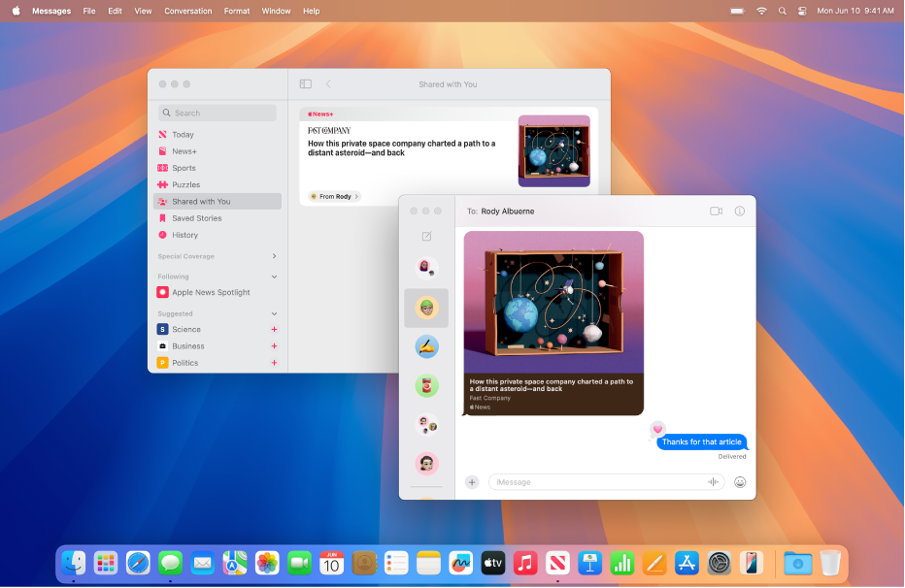
Task: Go back using the News back arrow
Action: 328,84
